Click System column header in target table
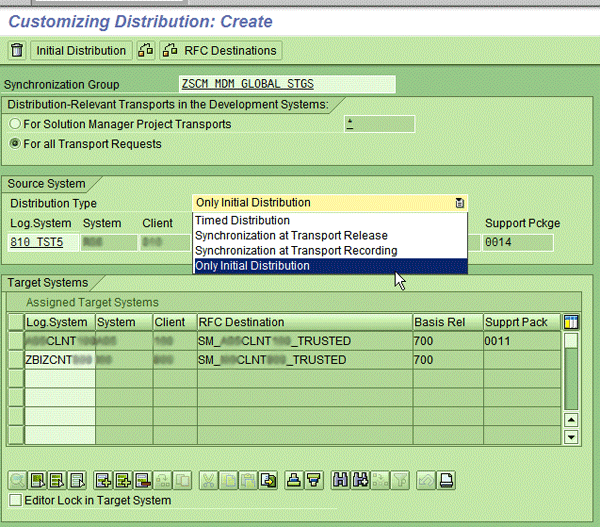 124,322
